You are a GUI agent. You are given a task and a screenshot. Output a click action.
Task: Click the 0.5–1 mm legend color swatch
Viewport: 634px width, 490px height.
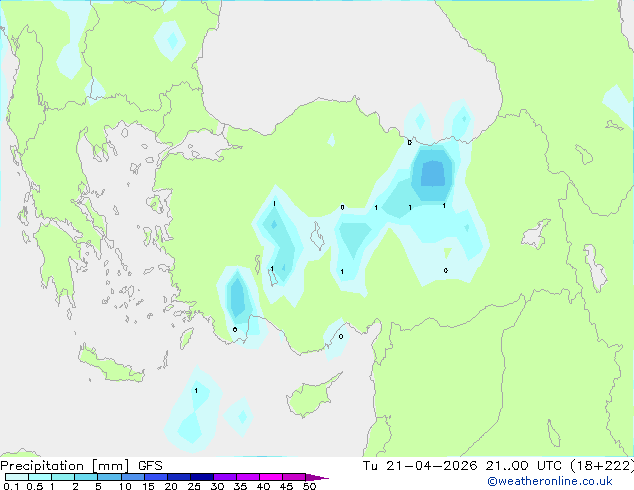coord(40,477)
